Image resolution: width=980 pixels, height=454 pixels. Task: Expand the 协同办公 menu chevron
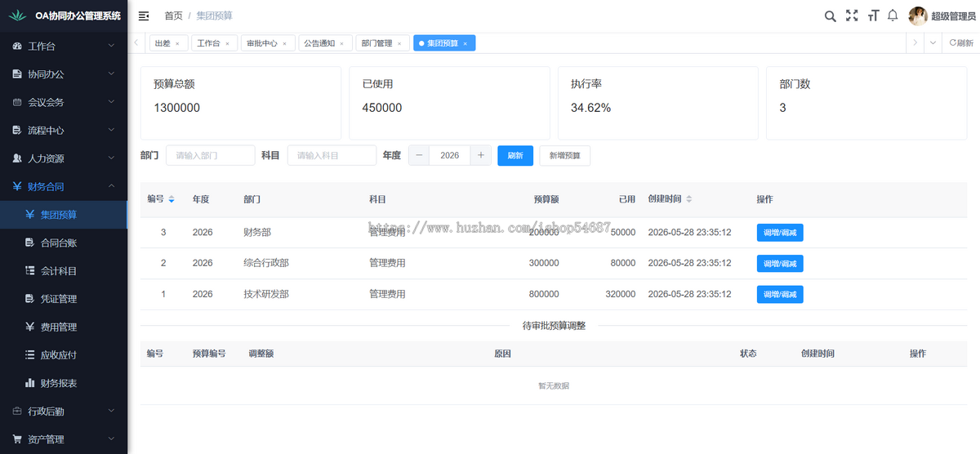112,74
